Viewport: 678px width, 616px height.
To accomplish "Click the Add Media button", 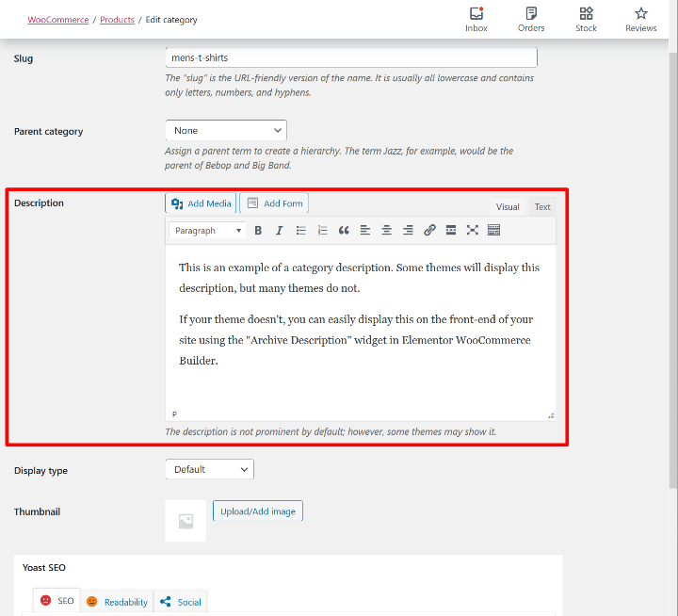I will (201, 203).
